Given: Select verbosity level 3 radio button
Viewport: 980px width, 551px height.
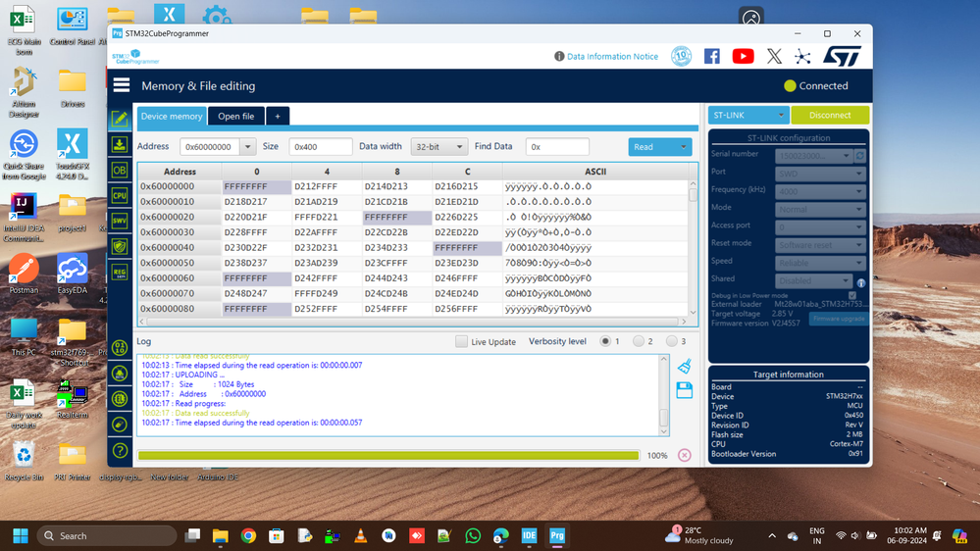Looking at the screenshot, I should tap(671, 341).
